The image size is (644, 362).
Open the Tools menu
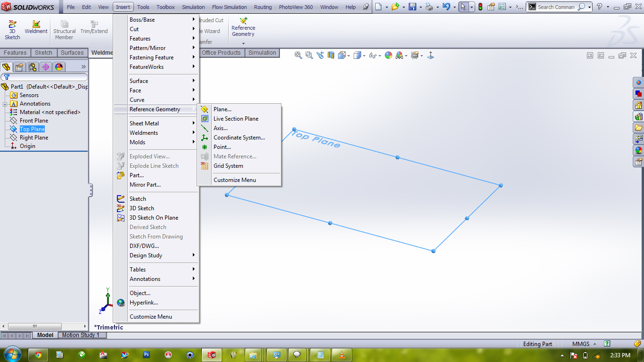(x=143, y=7)
